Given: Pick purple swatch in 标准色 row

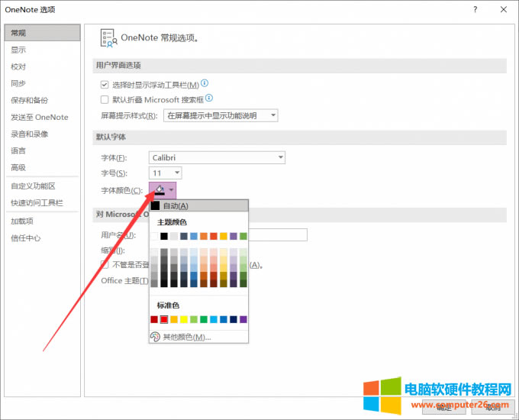Looking at the screenshot, I should point(243,319).
